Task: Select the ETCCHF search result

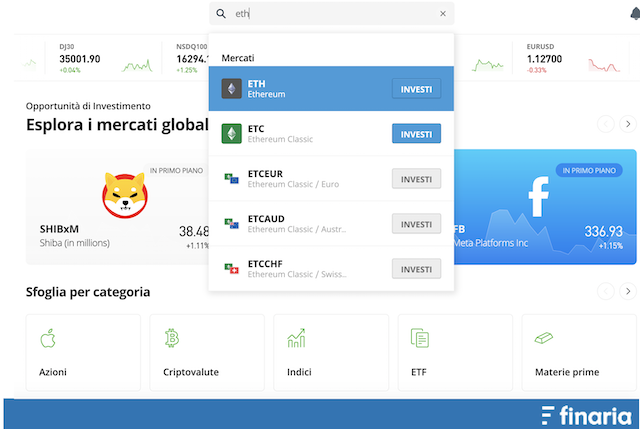Action: coord(331,268)
